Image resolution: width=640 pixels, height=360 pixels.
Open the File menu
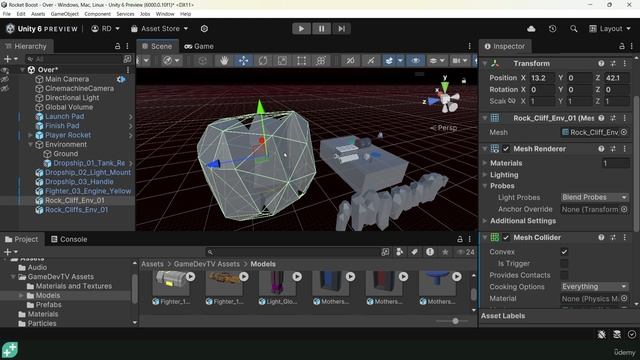tap(7, 14)
